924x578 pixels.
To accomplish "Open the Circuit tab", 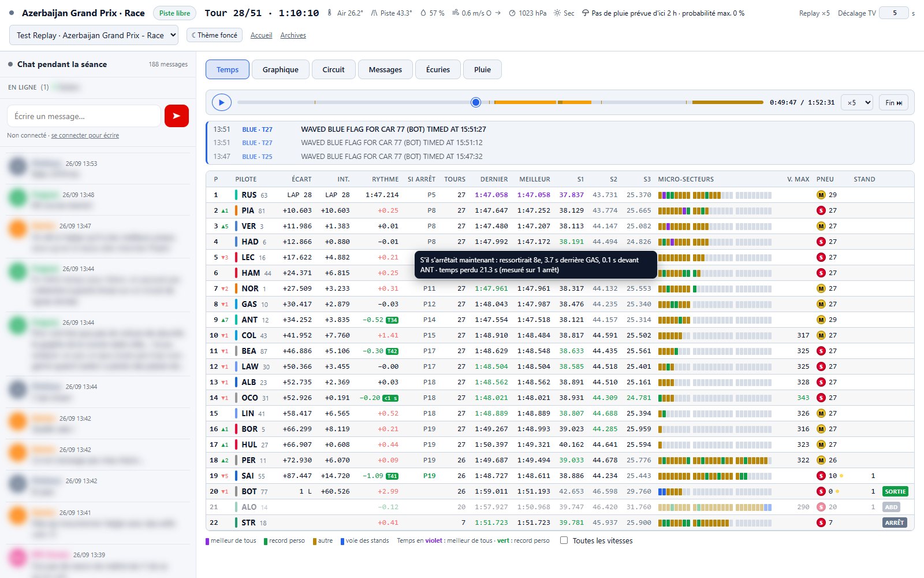I will click(x=333, y=69).
